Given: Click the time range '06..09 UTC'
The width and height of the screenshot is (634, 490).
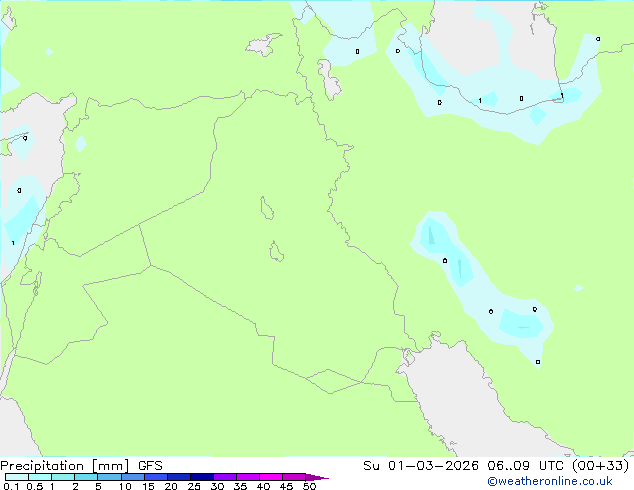Looking at the screenshot, I should [525, 466].
